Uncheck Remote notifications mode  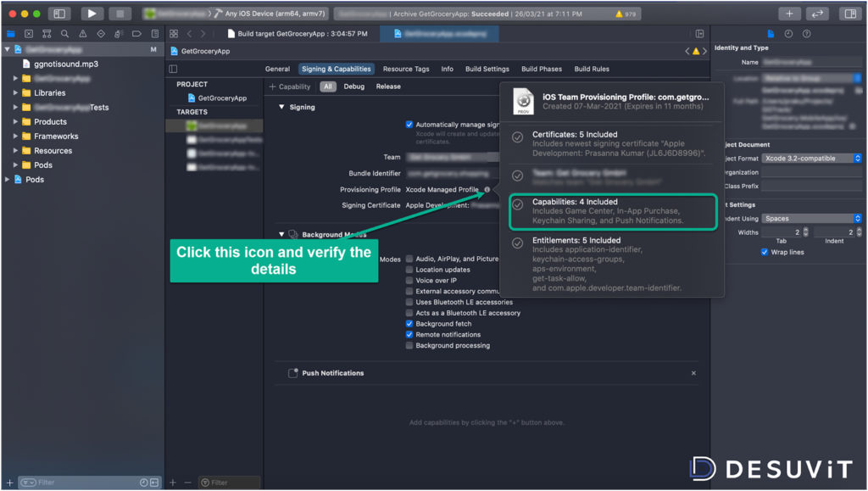pos(409,334)
